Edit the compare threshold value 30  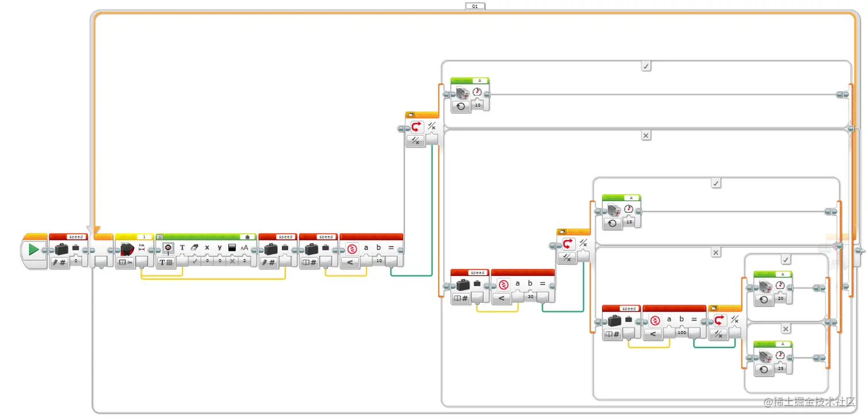tap(530, 297)
